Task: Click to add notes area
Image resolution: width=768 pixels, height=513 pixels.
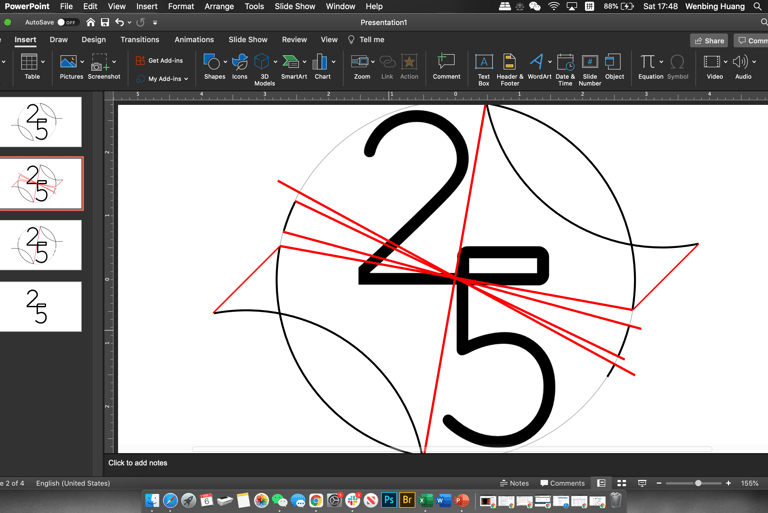Action: tap(138, 463)
